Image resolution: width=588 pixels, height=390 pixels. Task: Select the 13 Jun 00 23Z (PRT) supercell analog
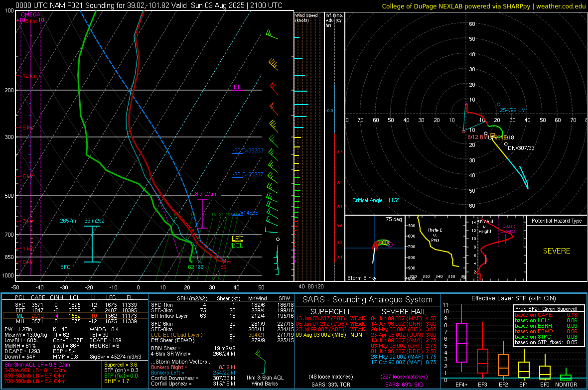point(330,318)
